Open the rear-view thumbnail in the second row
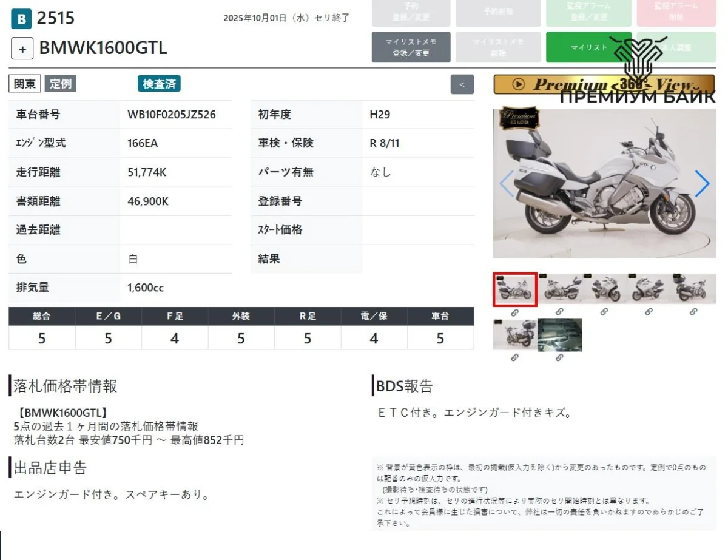Viewport: 728px width, 560px height. click(x=514, y=335)
